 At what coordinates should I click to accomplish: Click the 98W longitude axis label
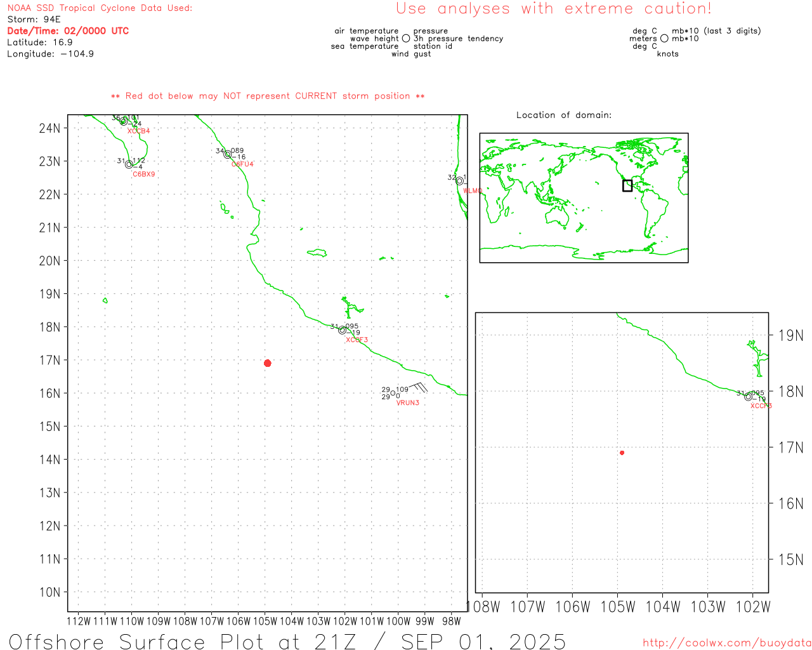pos(452,621)
